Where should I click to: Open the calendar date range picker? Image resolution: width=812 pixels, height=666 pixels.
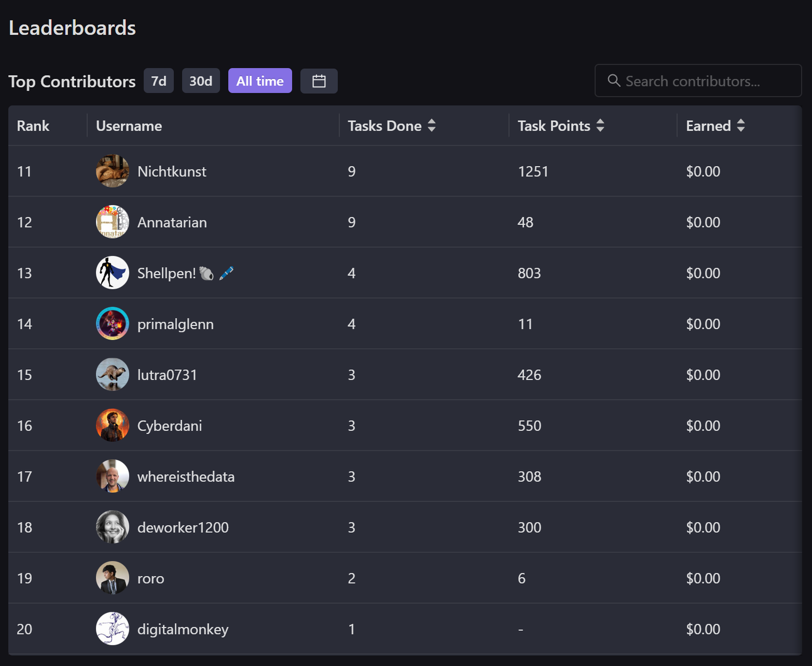pos(319,81)
